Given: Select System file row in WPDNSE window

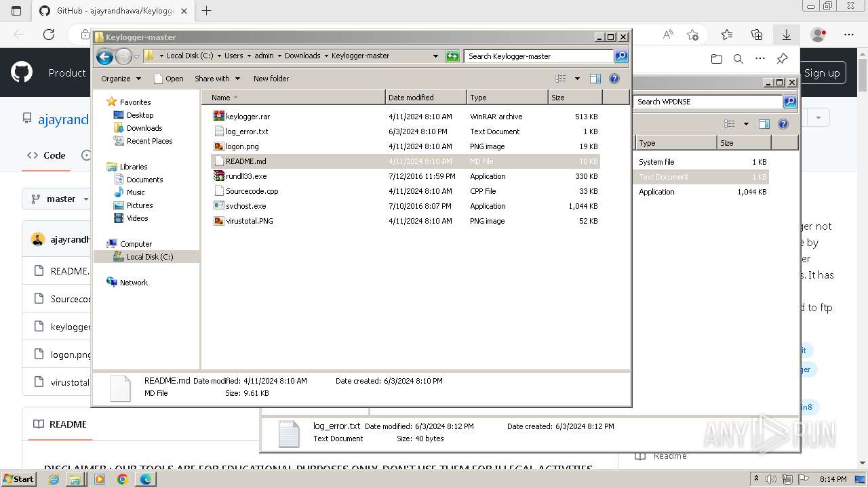Looking at the screenshot, I should [702, 162].
